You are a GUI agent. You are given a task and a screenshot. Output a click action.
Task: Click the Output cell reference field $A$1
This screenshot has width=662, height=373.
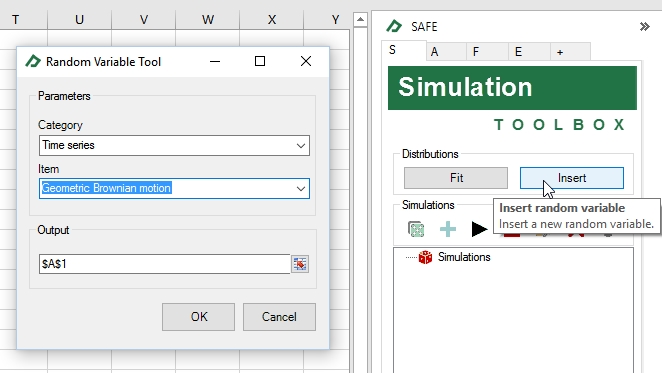pos(164,264)
